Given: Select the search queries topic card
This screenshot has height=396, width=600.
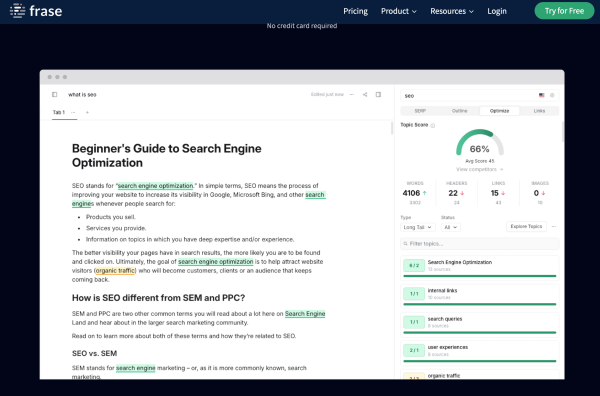Looking at the screenshot, I should [480, 324].
